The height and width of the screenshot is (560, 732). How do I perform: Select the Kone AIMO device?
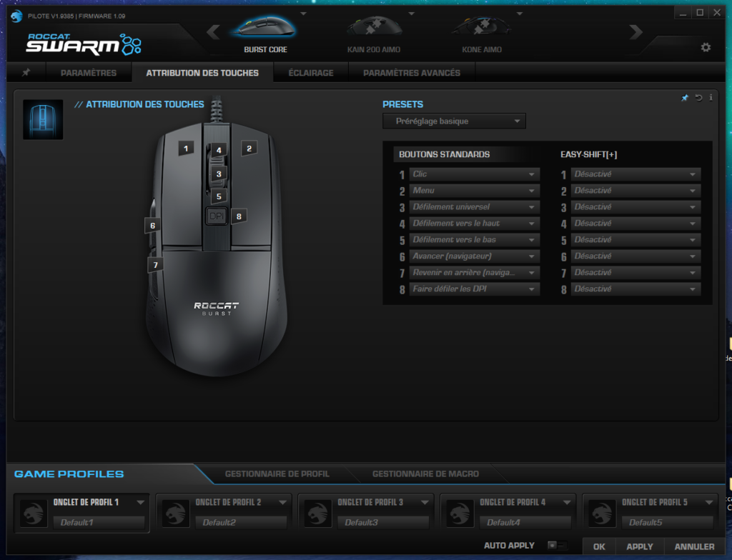(482, 34)
